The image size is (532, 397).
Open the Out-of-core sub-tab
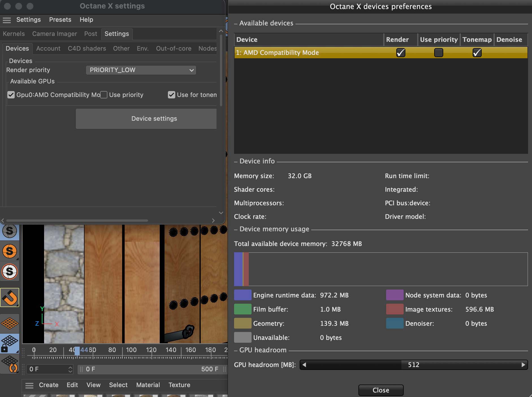pos(174,48)
